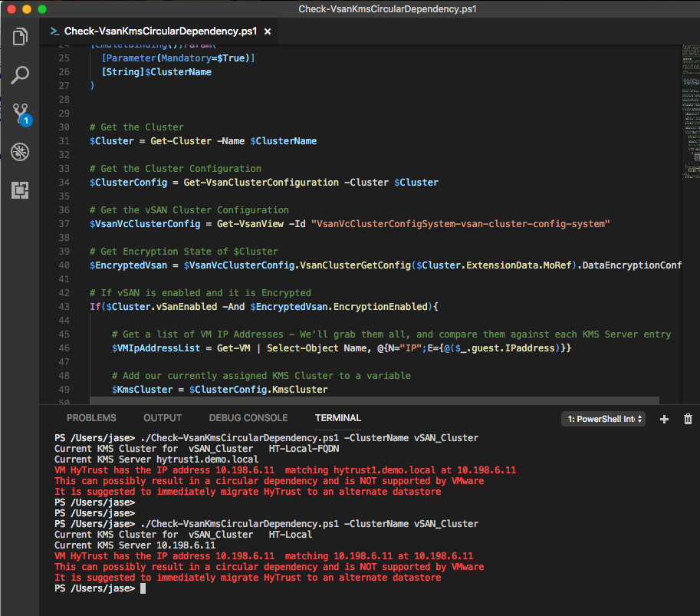Click the macOS green zoom button
700x616 pixels.
(x=41, y=9)
